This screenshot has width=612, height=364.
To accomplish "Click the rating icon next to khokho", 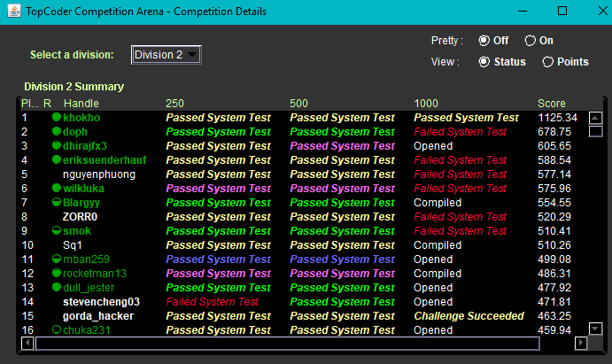I will coord(57,117).
